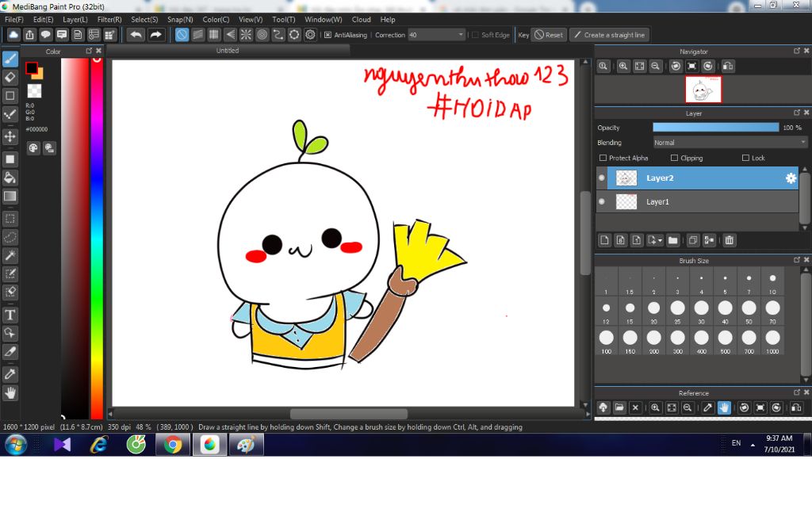The width and height of the screenshot is (812, 524).
Task: Open Google Chrome from the taskbar
Action: coord(173,445)
